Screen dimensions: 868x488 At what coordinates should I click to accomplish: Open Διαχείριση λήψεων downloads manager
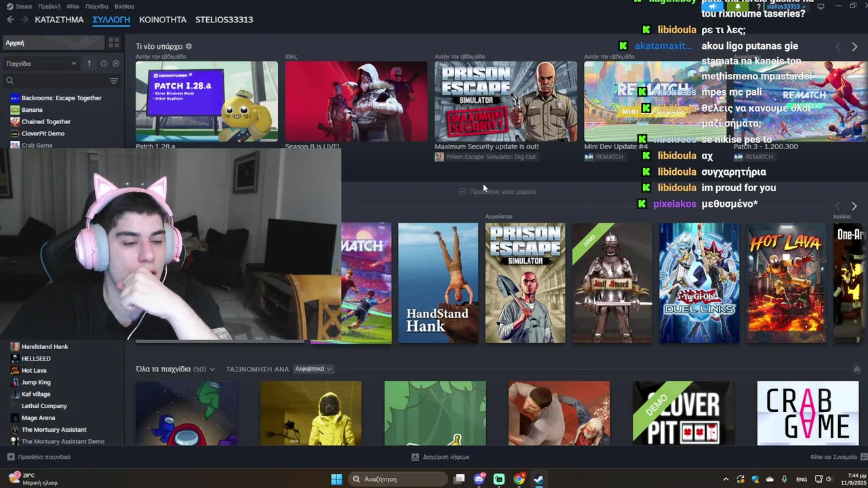[x=440, y=457]
